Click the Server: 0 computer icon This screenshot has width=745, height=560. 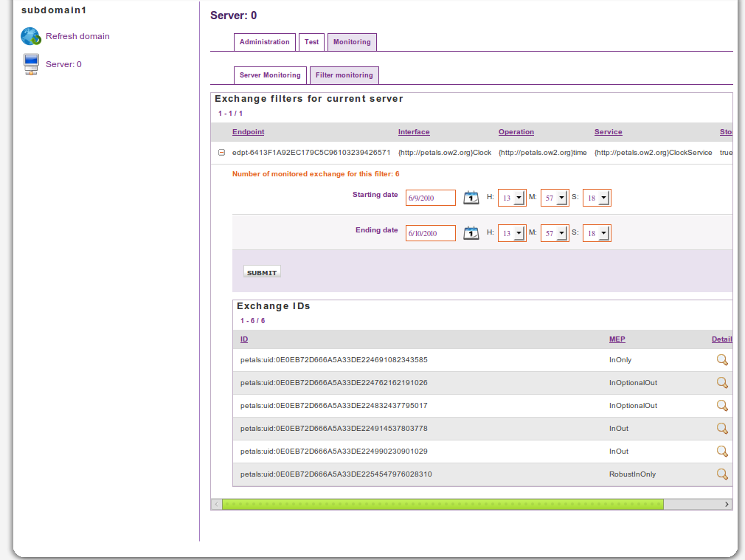pyautogui.click(x=31, y=64)
